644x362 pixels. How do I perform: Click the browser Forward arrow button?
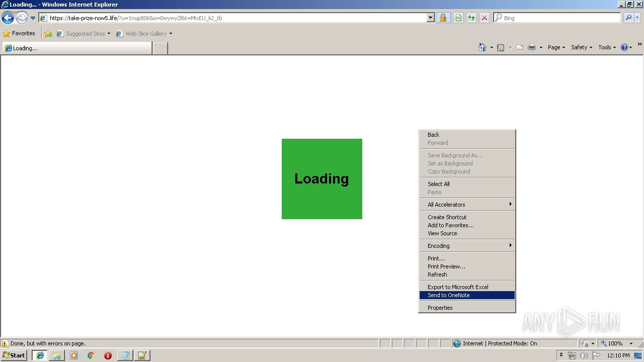coord(22,18)
